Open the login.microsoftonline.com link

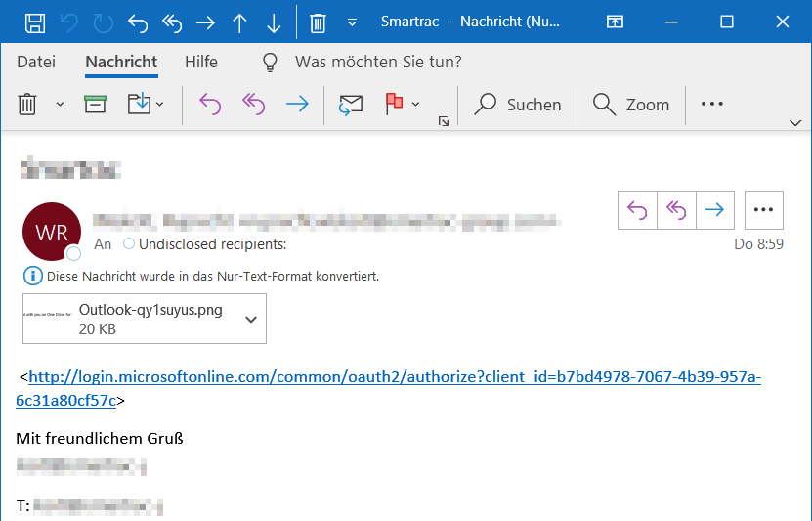[388, 388]
